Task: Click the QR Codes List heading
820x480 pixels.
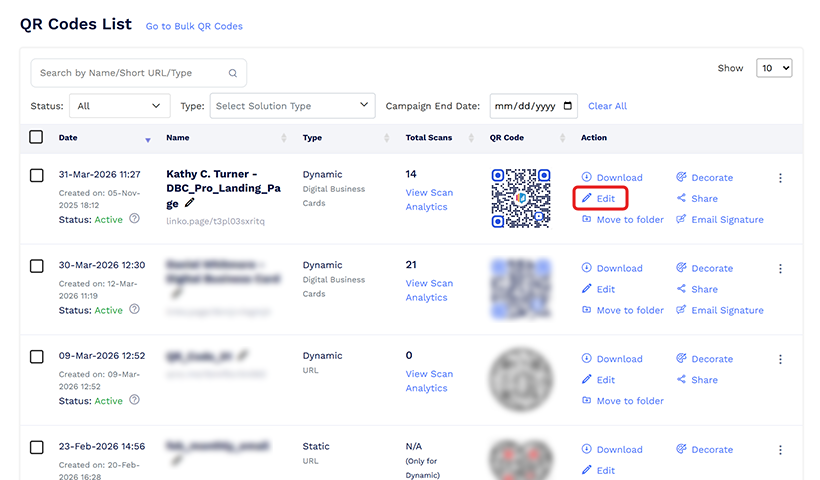Action: coord(76,24)
